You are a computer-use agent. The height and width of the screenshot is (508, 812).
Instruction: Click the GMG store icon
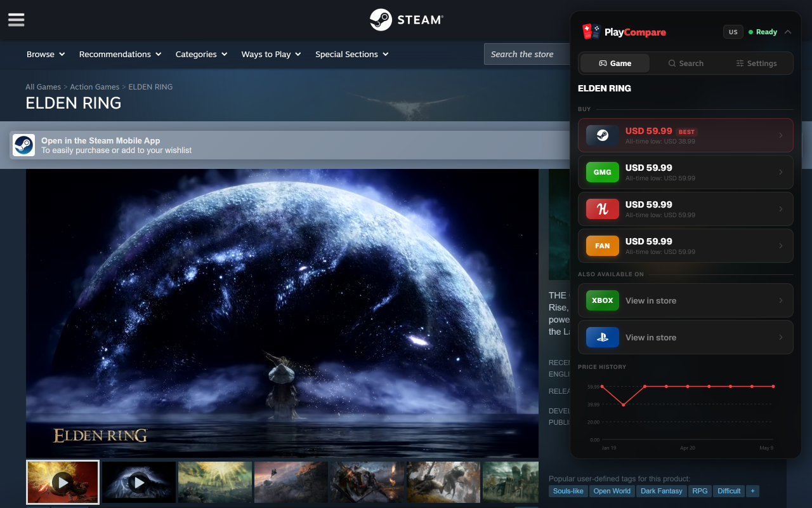tap(603, 172)
